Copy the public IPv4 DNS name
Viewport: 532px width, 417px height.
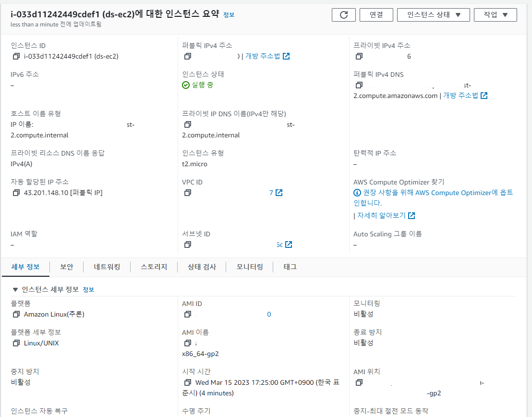click(359, 85)
